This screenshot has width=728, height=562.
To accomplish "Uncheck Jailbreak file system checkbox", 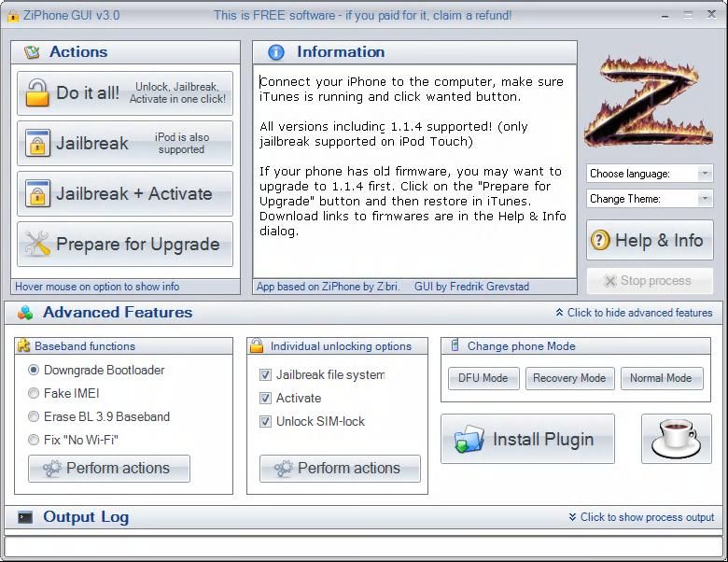I will (266, 374).
